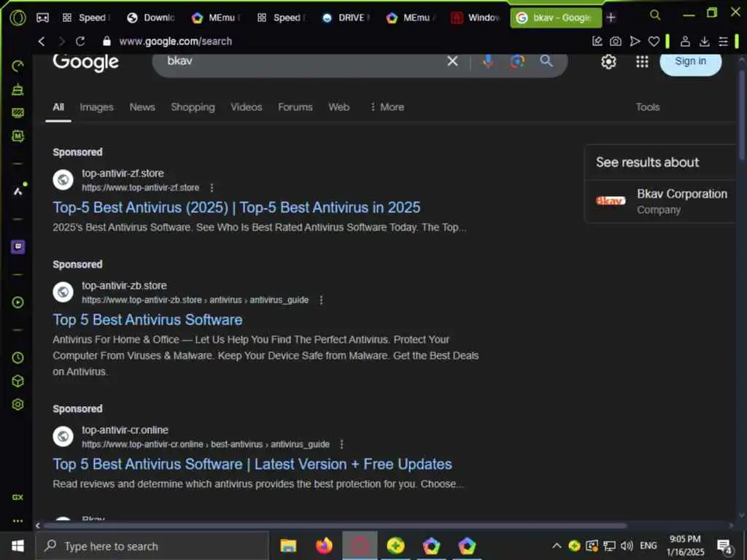The image size is (747, 560).
Task: Open Top 5 Best Antivirus Software link
Action: pyautogui.click(x=147, y=320)
